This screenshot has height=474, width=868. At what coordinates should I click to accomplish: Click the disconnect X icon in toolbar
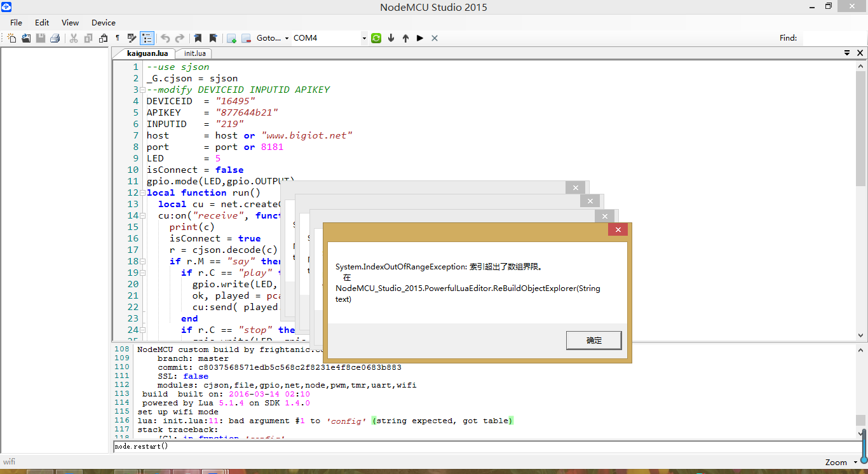click(435, 38)
